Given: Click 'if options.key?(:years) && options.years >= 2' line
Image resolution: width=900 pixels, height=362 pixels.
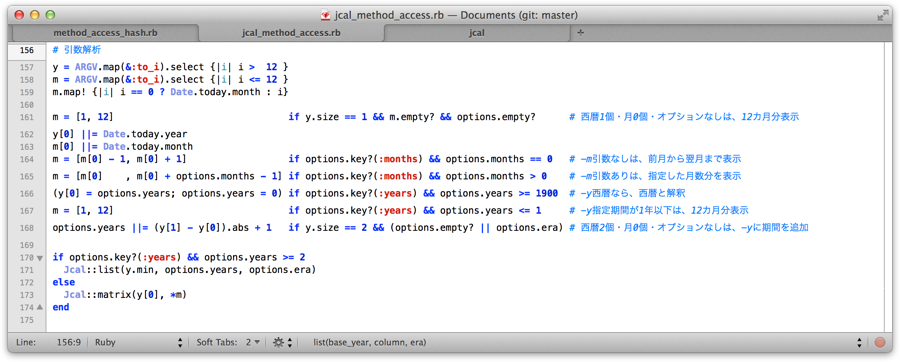Looking at the screenshot, I should tap(179, 257).
